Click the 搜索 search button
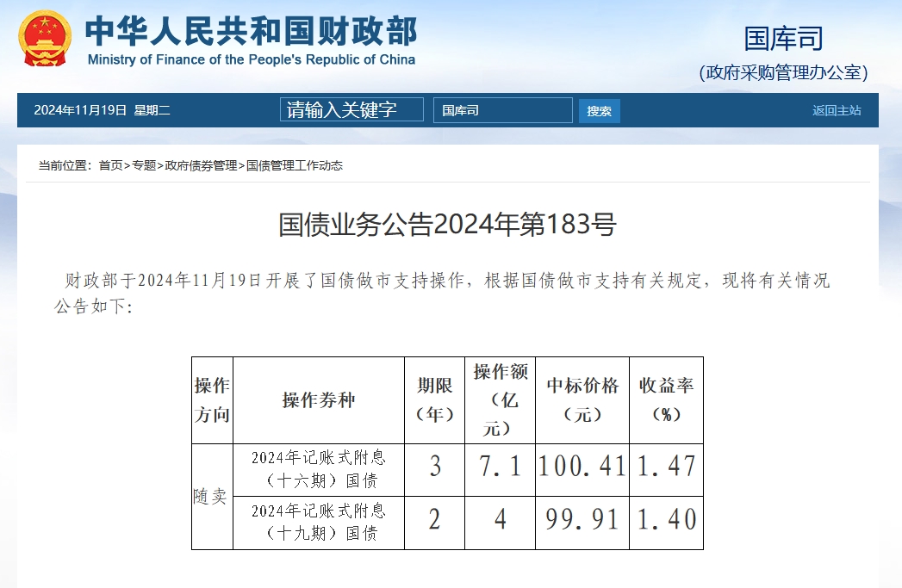This screenshot has height=588, width=902. tap(599, 111)
